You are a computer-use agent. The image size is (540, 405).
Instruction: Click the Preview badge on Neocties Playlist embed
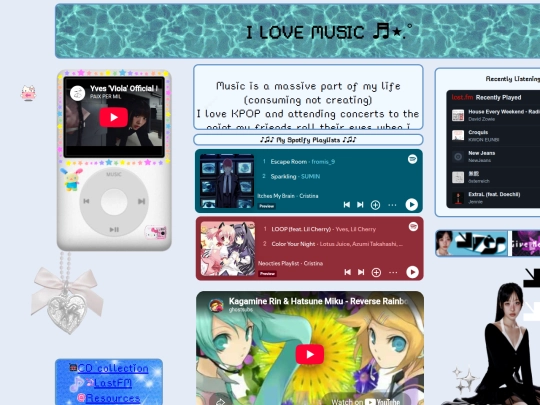coord(267,274)
